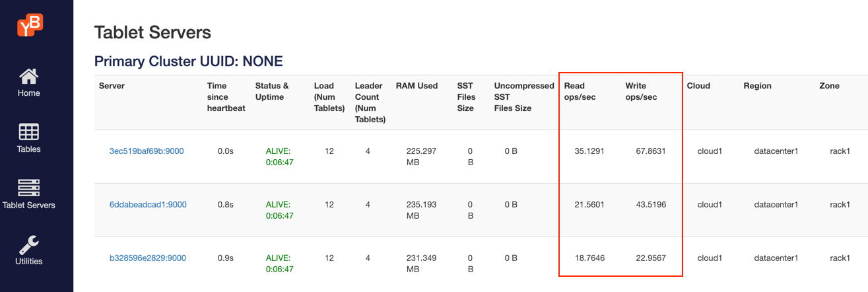This screenshot has height=292, width=868.
Task: Click the YugabyteDB logo icon
Action: 30,26
